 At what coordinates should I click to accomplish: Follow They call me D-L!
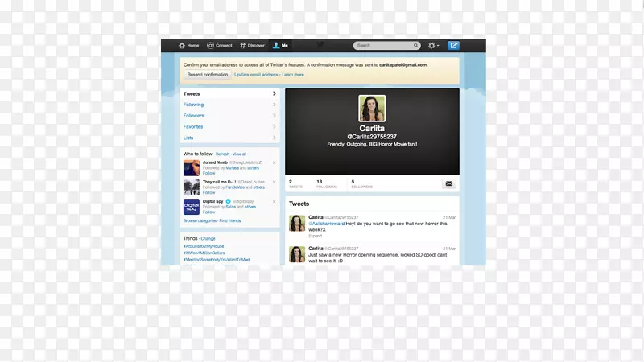pyautogui.click(x=208, y=192)
